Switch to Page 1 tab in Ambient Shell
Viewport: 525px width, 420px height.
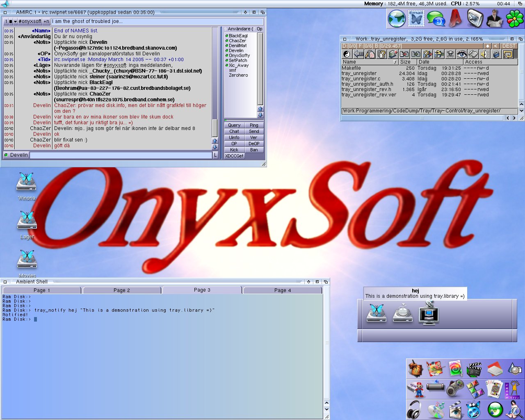tap(42, 290)
